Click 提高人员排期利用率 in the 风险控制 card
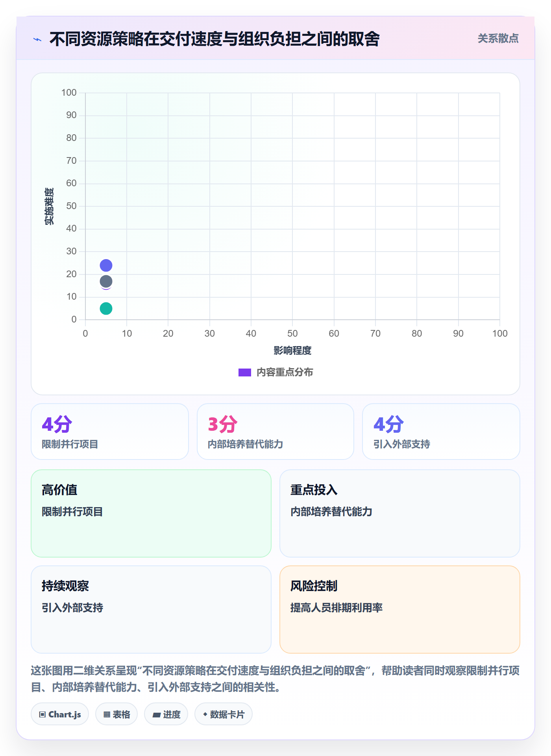Screen dimensions: 551x756 [x=337, y=608]
